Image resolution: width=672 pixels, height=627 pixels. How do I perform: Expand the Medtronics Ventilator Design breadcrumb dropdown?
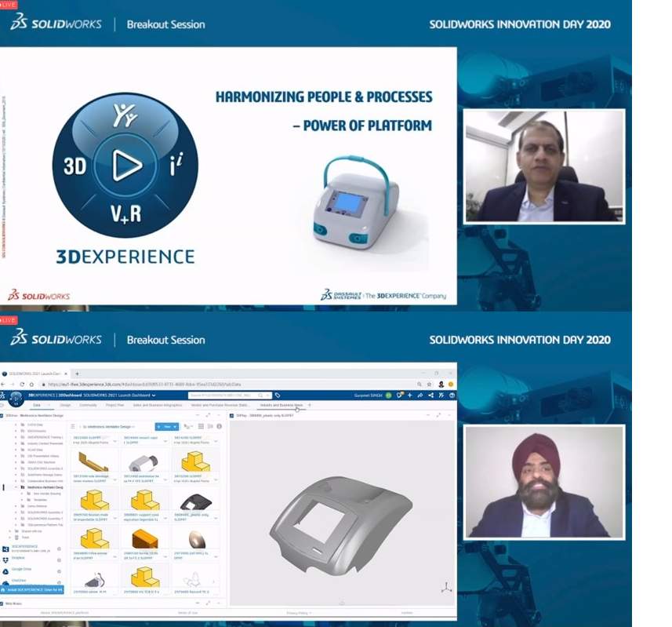pos(133,427)
